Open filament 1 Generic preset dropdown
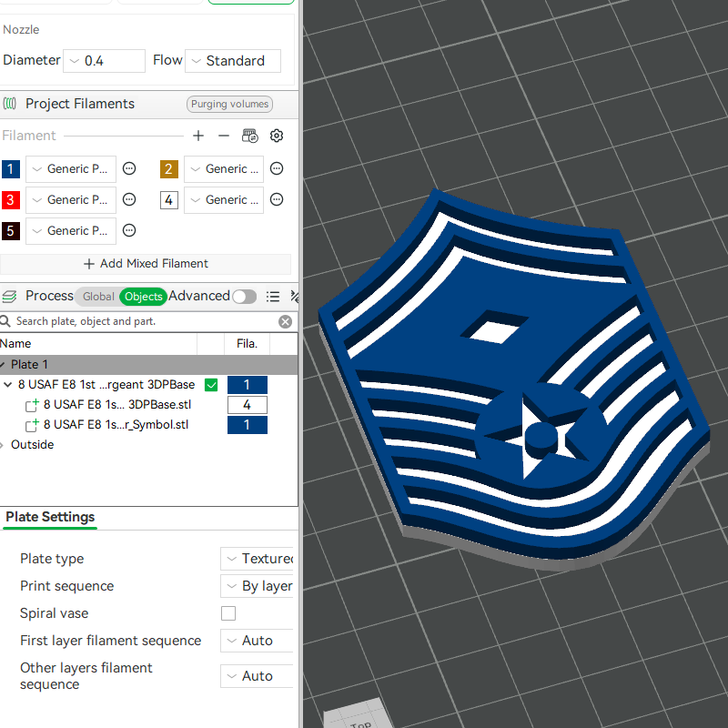728x728 pixels. (71, 169)
